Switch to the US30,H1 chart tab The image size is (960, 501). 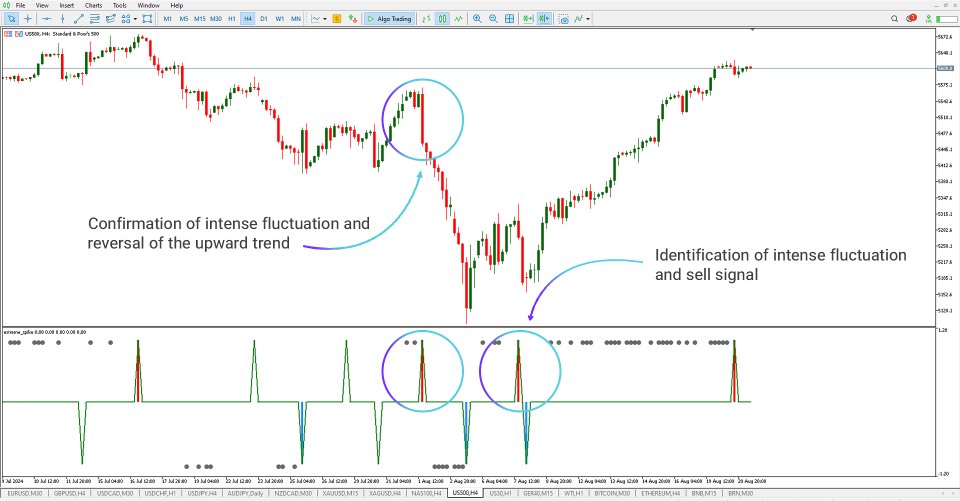tap(501, 493)
